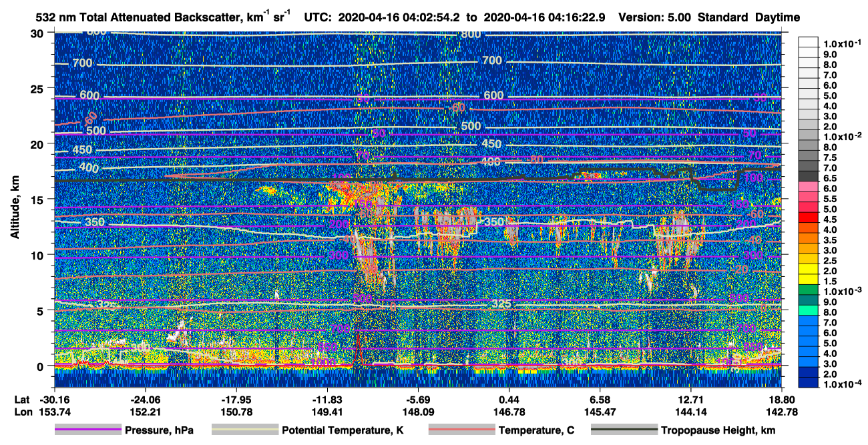Click the 'Standard' word in the title
Screen dimensions: 868x445
pyautogui.click(x=722, y=18)
